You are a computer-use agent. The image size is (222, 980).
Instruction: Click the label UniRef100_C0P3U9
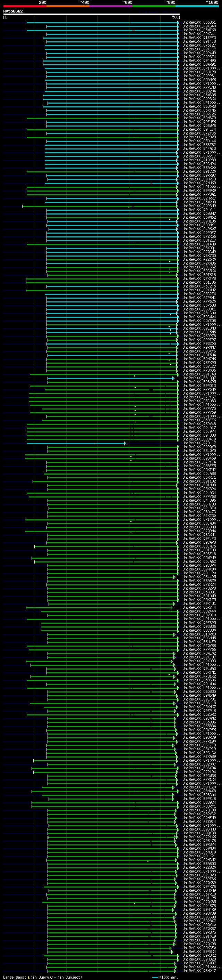(199, 206)
